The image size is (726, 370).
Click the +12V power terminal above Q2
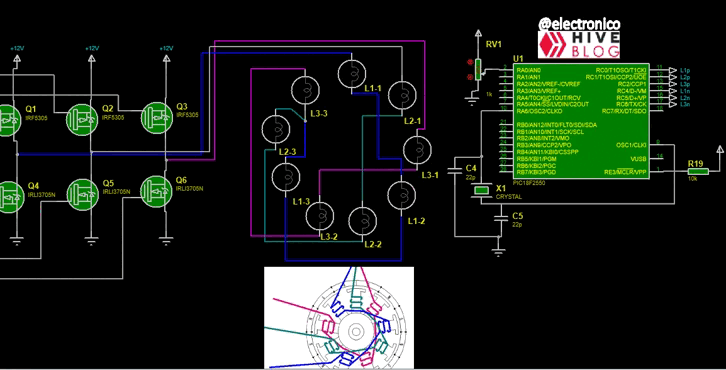point(92,58)
